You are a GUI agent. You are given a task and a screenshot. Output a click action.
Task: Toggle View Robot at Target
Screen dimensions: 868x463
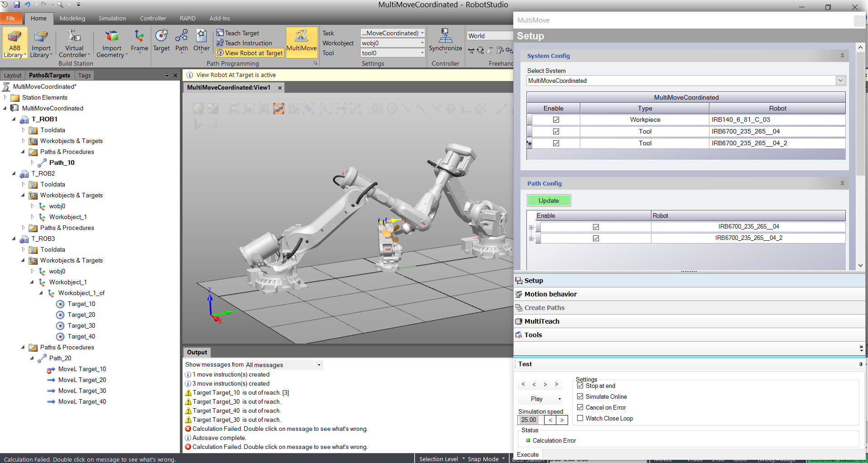tap(250, 53)
